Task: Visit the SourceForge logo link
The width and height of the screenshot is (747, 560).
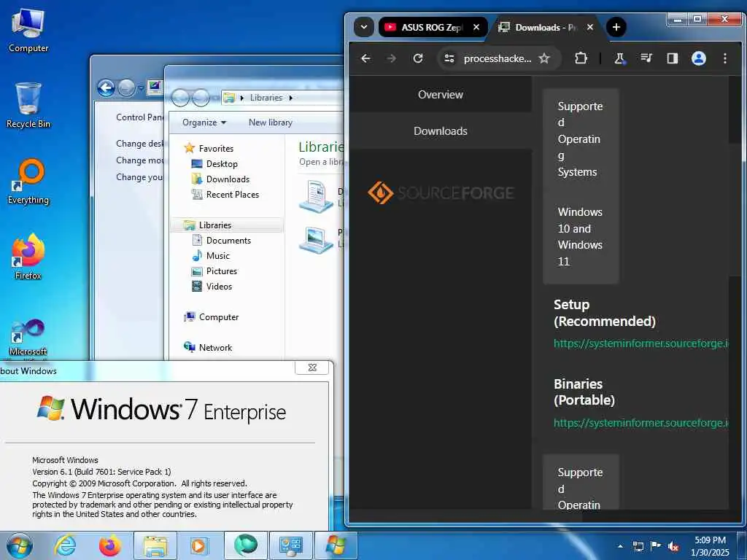Action: (x=440, y=192)
